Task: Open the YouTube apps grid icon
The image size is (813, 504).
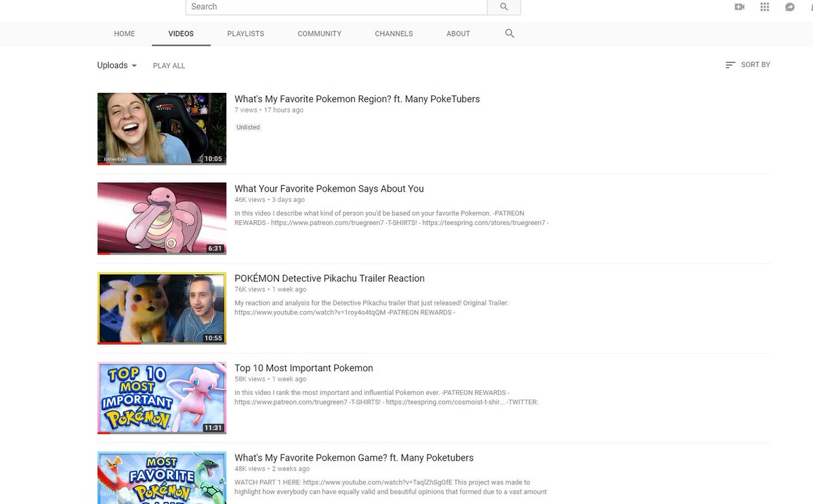Action: tap(765, 7)
